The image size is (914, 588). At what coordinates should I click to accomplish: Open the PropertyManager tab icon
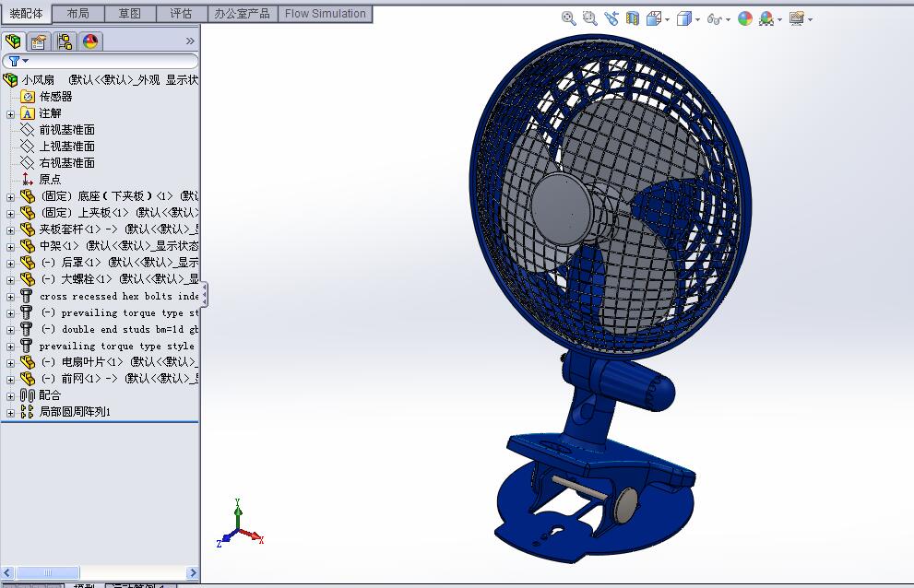click(39, 41)
